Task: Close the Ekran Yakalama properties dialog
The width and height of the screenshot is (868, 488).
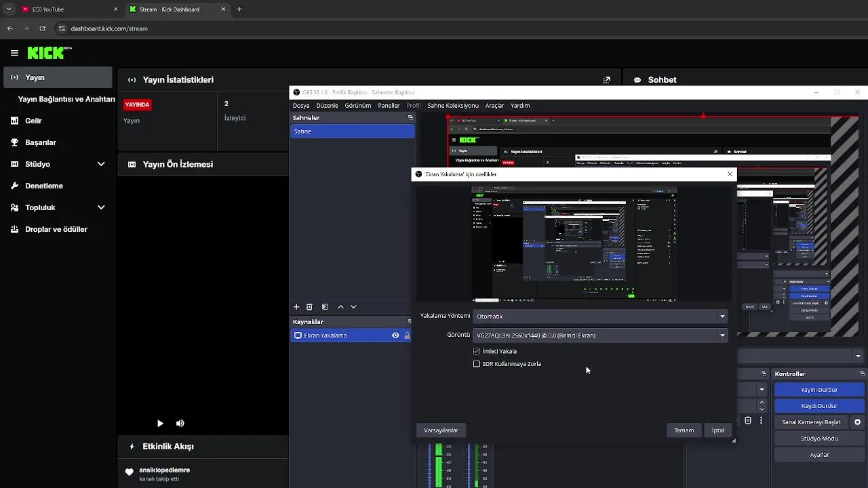Action: tap(730, 174)
